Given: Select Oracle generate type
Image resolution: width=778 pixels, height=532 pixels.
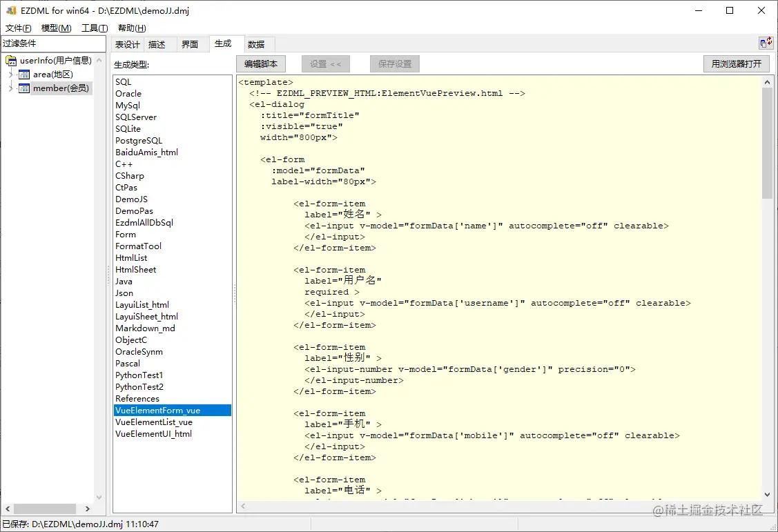Looking at the screenshot, I should click(x=172, y=94).
